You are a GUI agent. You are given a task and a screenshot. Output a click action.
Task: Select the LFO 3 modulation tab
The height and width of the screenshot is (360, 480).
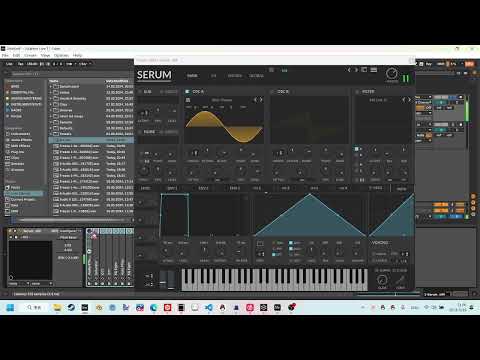pyautogui.click(x=314, y=188)
